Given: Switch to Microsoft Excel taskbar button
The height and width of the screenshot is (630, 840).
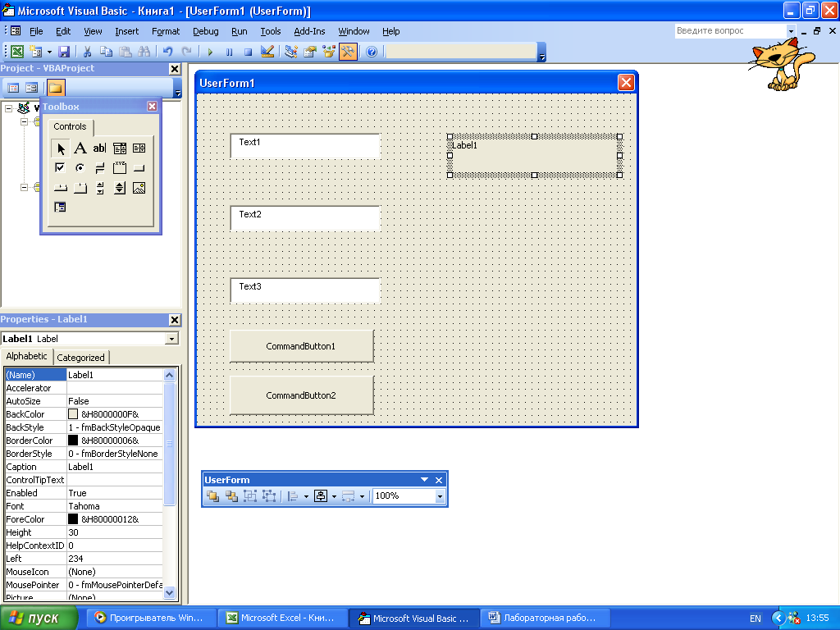Looking at the screenshot, I should [x=282, y=618].
